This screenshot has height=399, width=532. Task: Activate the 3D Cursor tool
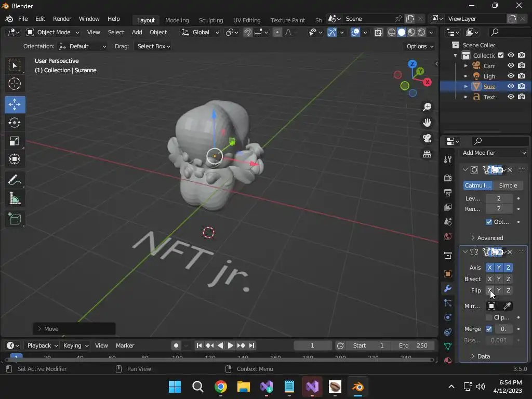click(x=15, y=84)
